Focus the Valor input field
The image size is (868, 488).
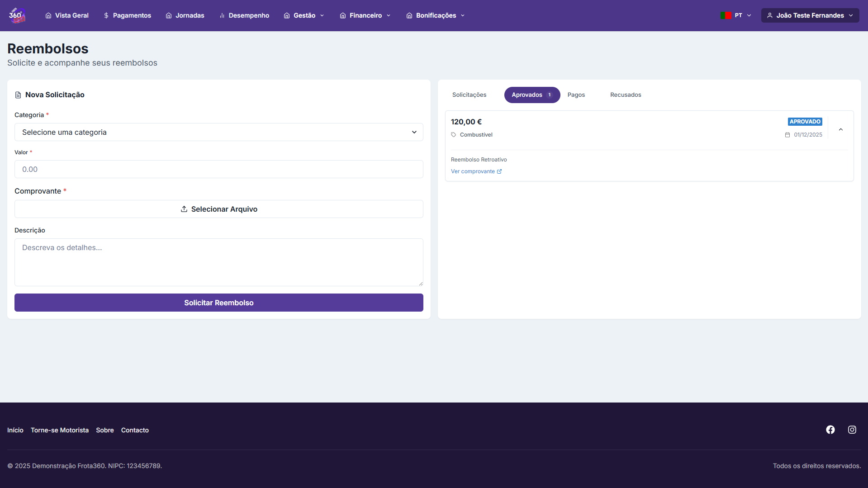(x=218, y=169)
